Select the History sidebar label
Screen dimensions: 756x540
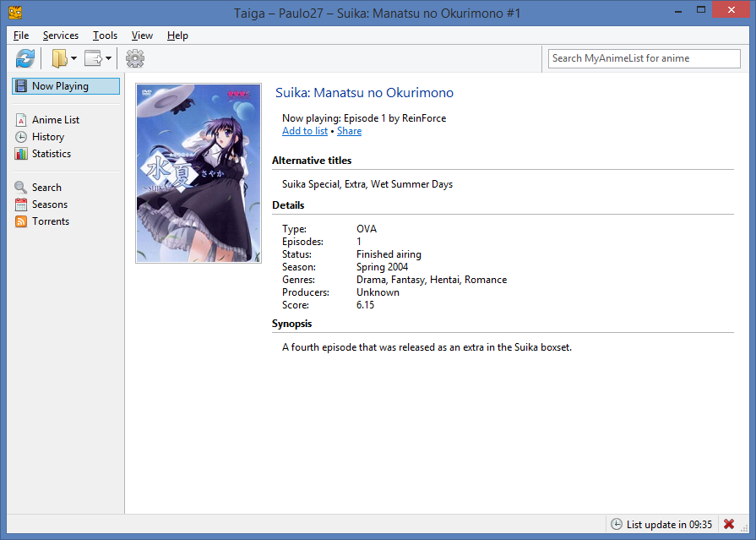point(48,137)
